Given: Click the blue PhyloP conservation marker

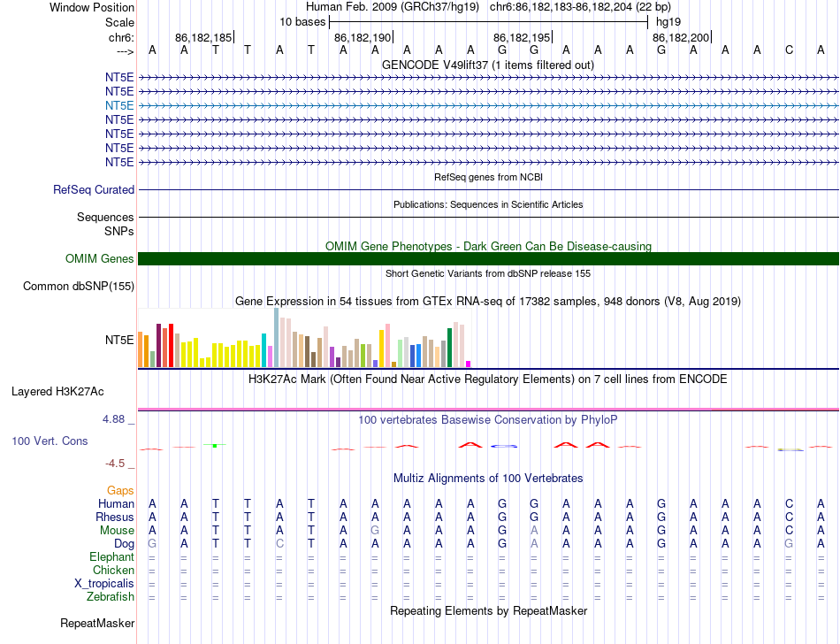Looking at the screenshot, I should [x=504, y=446].
